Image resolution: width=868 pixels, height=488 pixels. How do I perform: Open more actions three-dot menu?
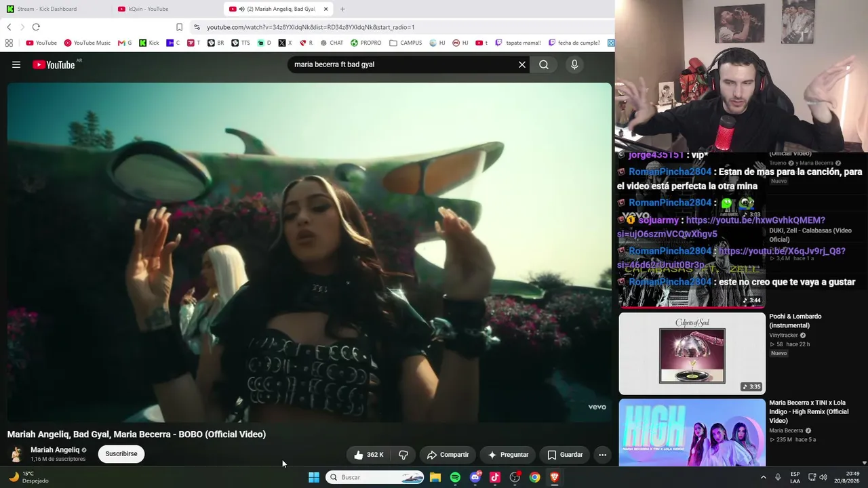602,455
